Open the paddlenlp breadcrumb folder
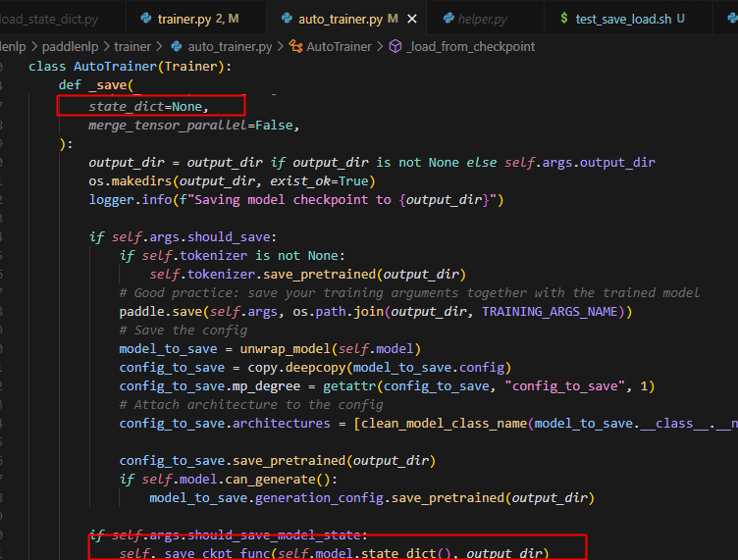 [71, 46]
